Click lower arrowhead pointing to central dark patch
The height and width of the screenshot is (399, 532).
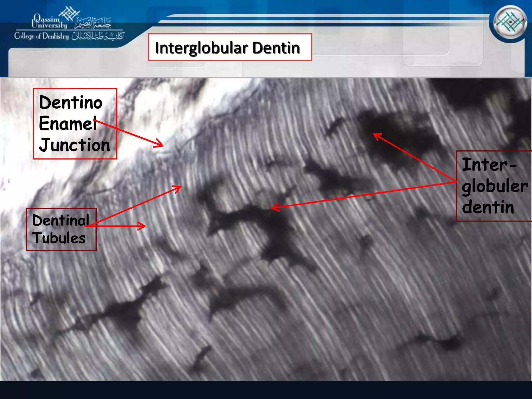(274, 208)
